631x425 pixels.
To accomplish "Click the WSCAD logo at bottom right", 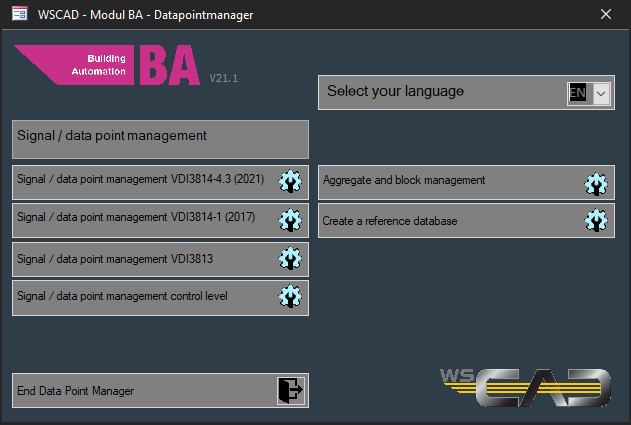I will (x=526, y=386).
